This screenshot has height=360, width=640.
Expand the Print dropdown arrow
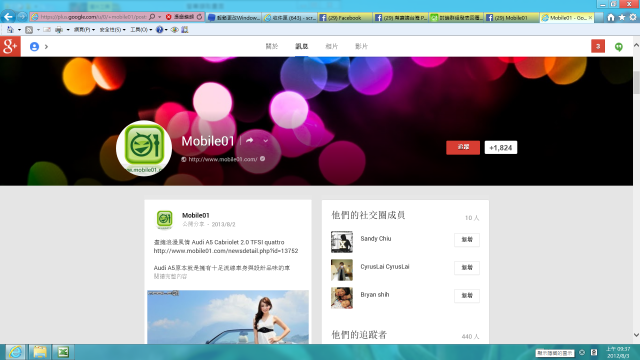(68, 30)
